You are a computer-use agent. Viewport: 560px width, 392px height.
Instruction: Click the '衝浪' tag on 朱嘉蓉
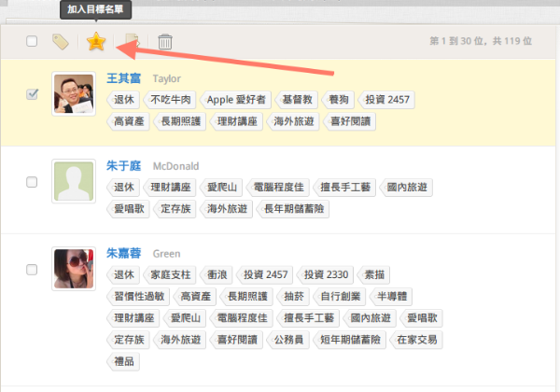pos(214,275)
